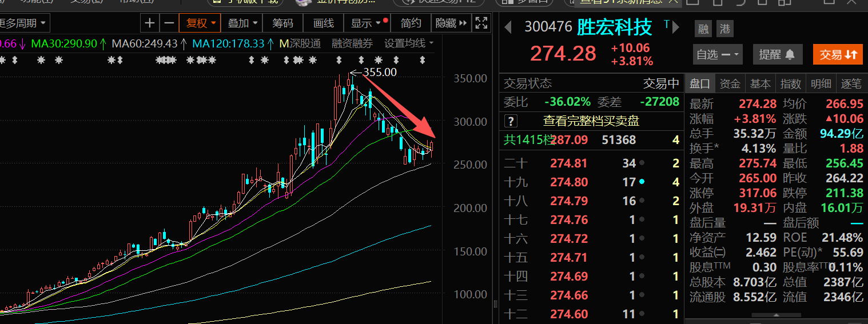Image resolution: width=868 pixels, height=324 pixels.
Task: Select the 十六 ask row at 274.72
Action: tap(591, 239)
